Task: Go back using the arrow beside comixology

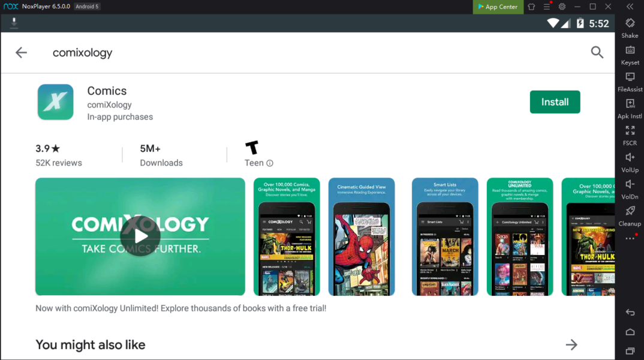Action: [22, 53]
